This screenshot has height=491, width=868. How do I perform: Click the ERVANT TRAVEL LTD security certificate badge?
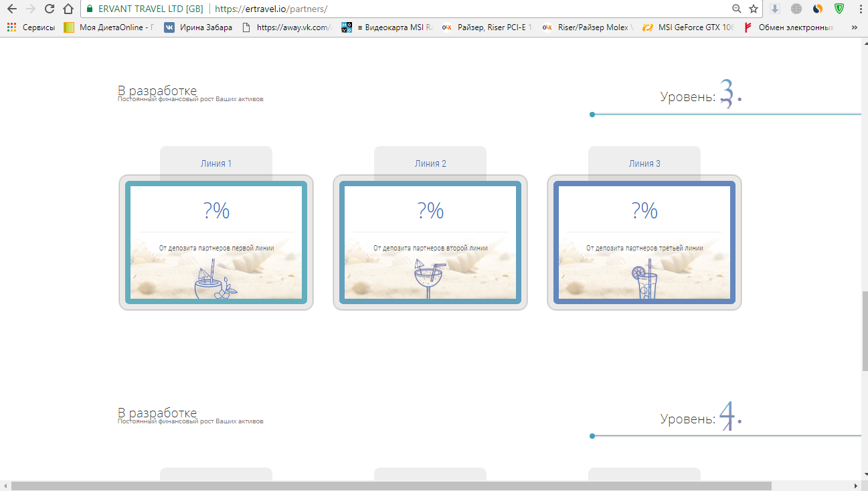point(145,9)
